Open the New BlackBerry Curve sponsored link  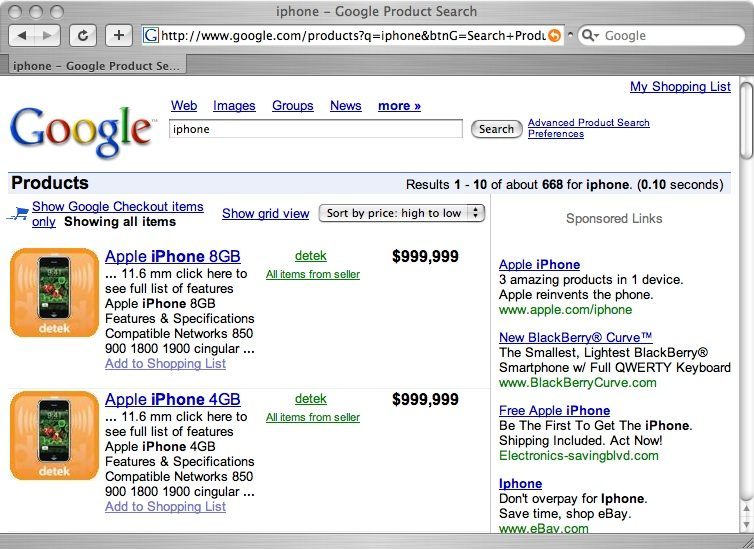(x=576, y=337)
